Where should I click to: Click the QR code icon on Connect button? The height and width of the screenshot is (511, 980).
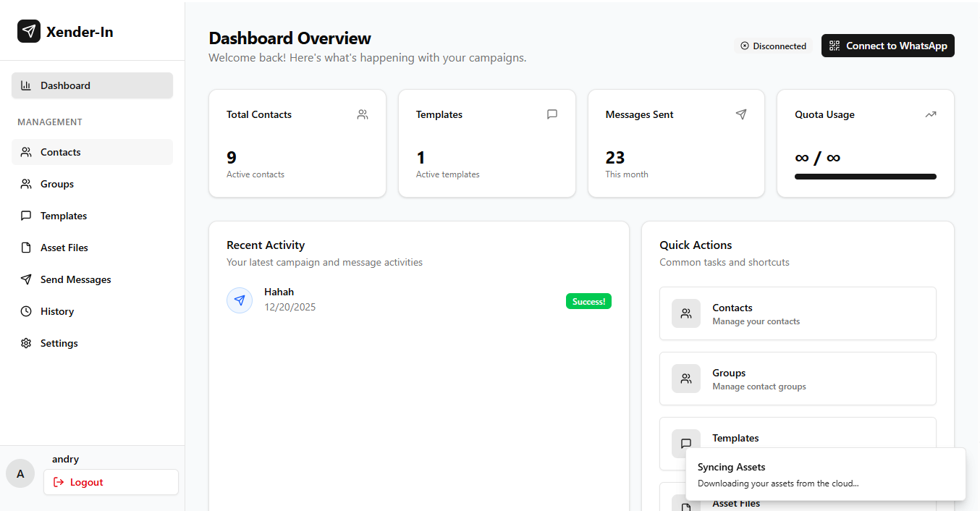coord(835,46)
